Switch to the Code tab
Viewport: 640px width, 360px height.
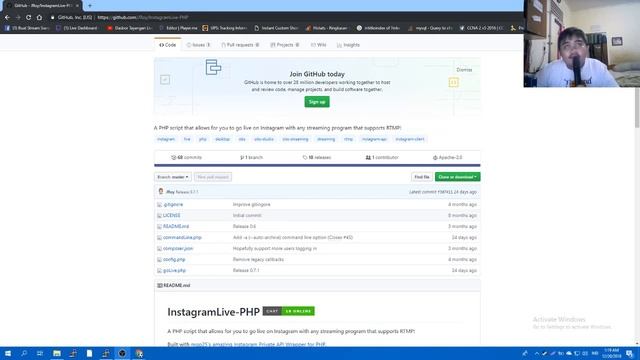point(168,45)
